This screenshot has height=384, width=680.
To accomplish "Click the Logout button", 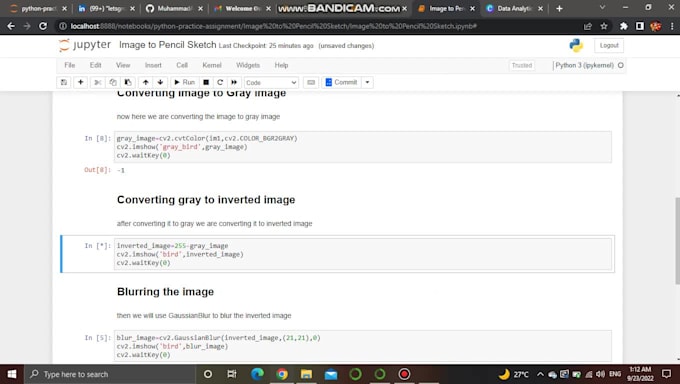I will pyautogui.click(x=609, y=45).
